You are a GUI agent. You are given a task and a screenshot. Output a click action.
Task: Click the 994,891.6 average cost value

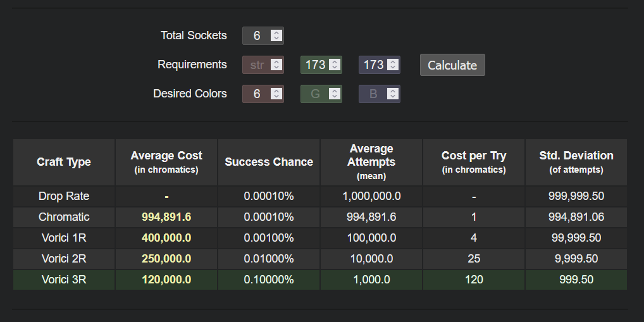tap(166, 217)
